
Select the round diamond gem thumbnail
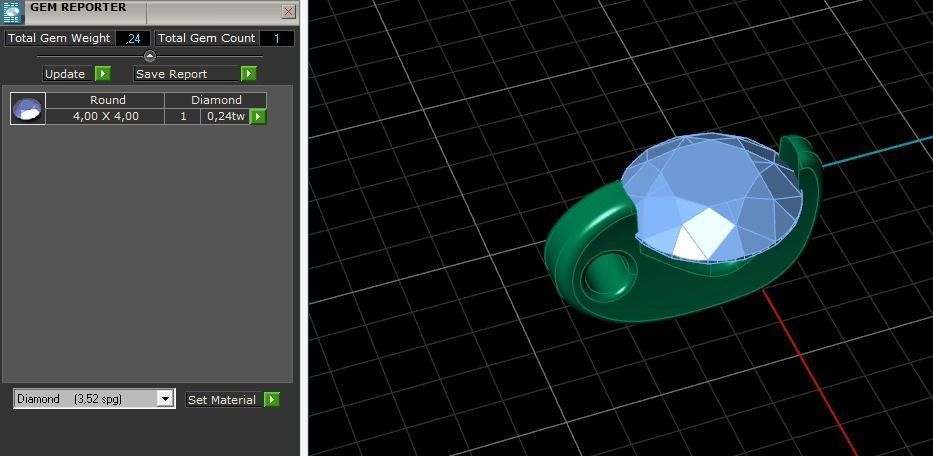click(x=28, y=108)
